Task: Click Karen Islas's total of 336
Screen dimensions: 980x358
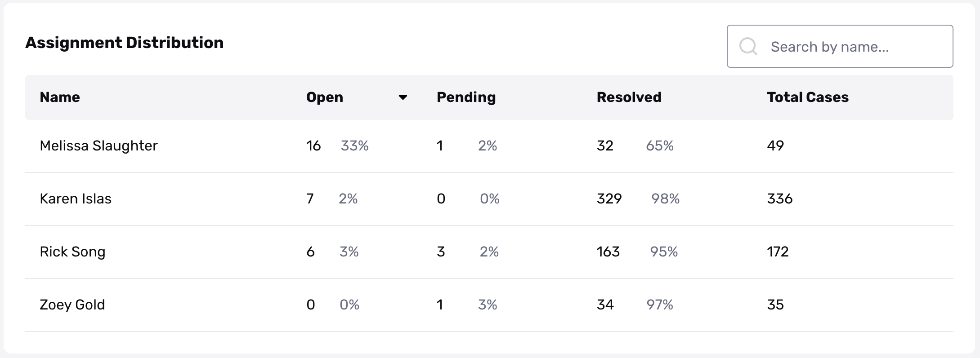Action: [x=780, y=199]
